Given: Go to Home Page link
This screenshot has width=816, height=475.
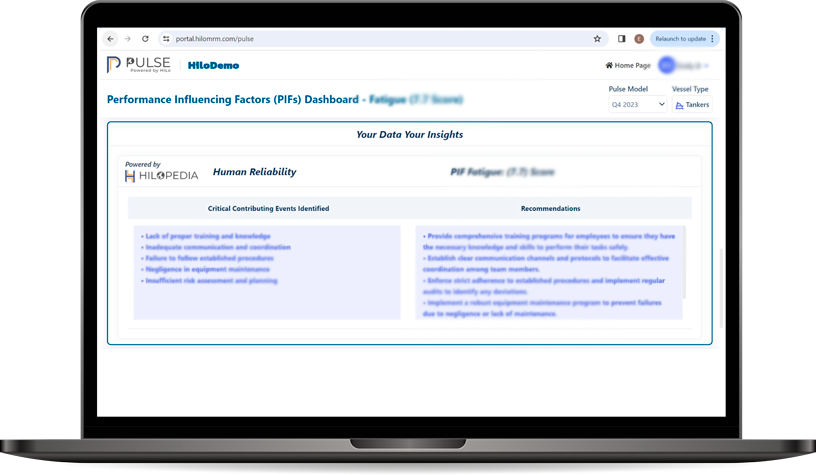Looking at the screenshot, I should pyautogui.click(x=628, y=65).
